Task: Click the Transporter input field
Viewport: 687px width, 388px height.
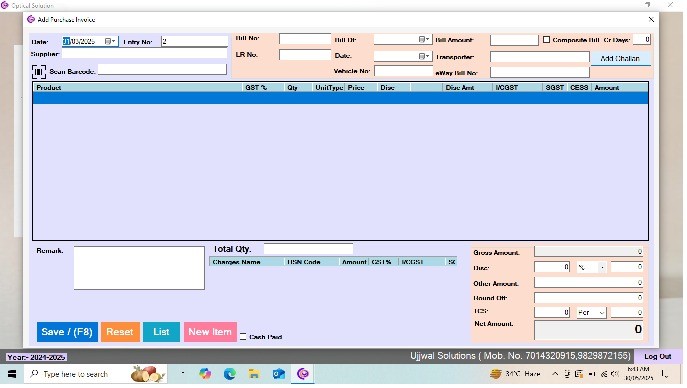Action: click(539, 57)
